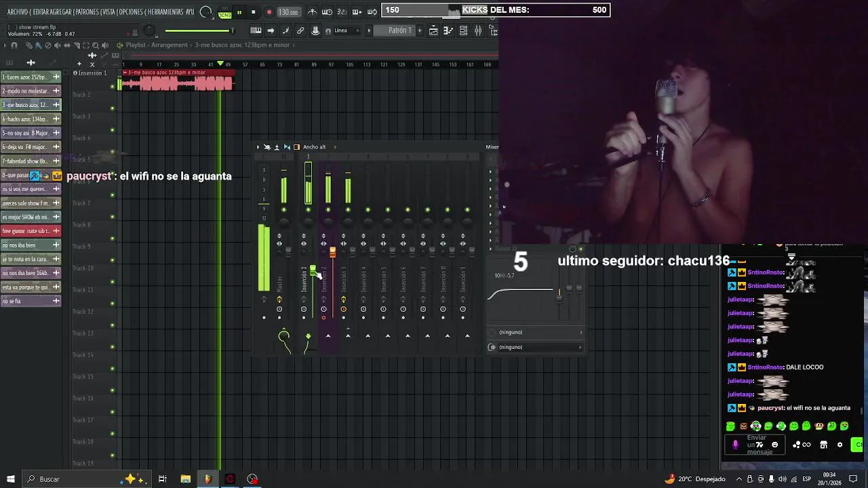Open the Windows Start menu

click(11, 479)
